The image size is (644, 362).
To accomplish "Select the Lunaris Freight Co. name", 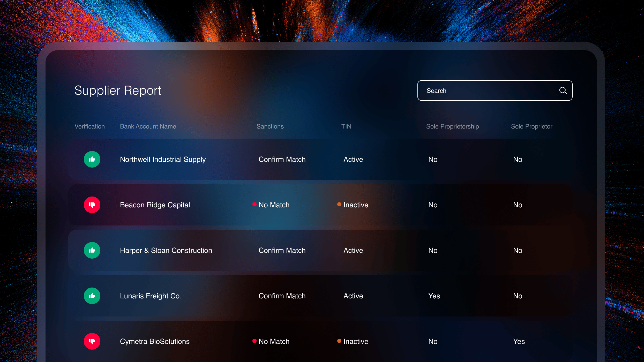I will click(x=151, y=296).
